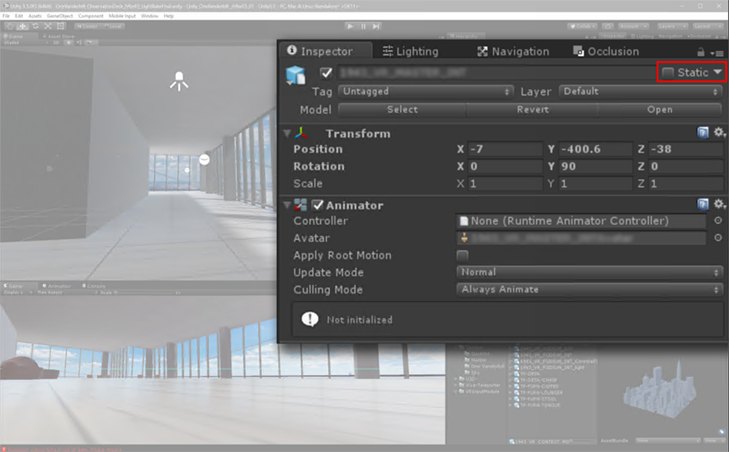729x452 pixels.
Task: Open the Static flags dropdown arrow
Action: pos(717,72)
